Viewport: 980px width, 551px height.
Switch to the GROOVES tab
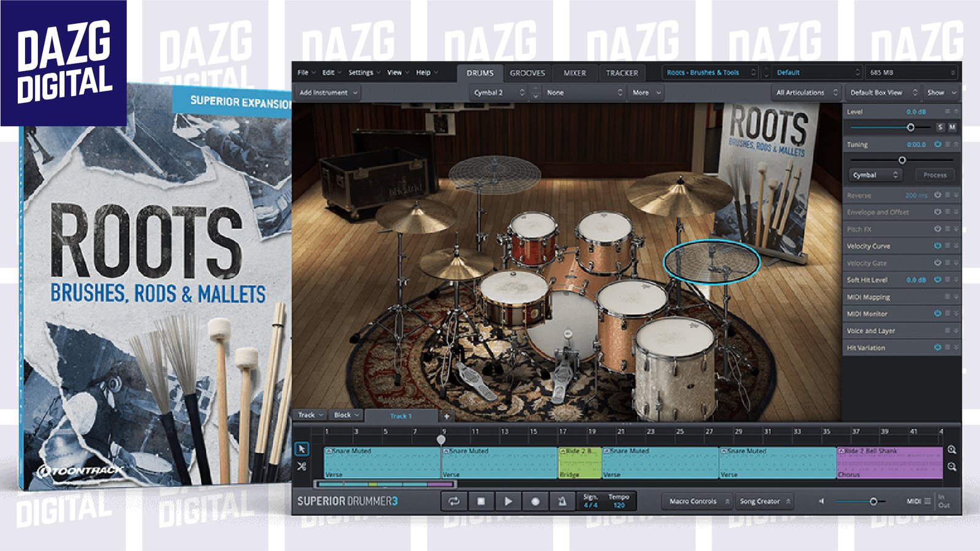tap(527, 73)
